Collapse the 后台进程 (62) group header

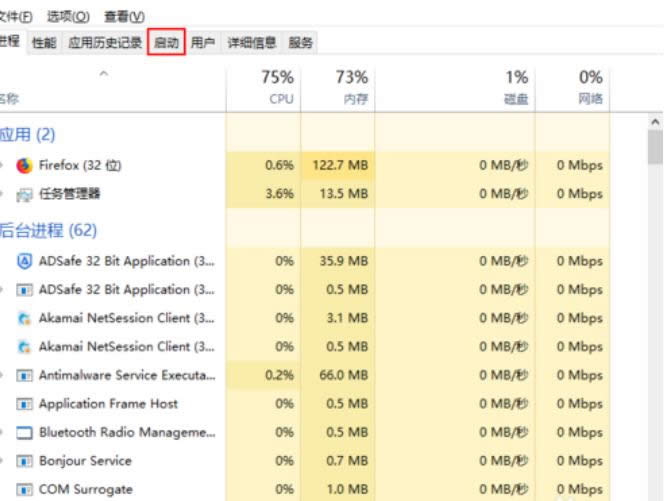click(48, 230)
